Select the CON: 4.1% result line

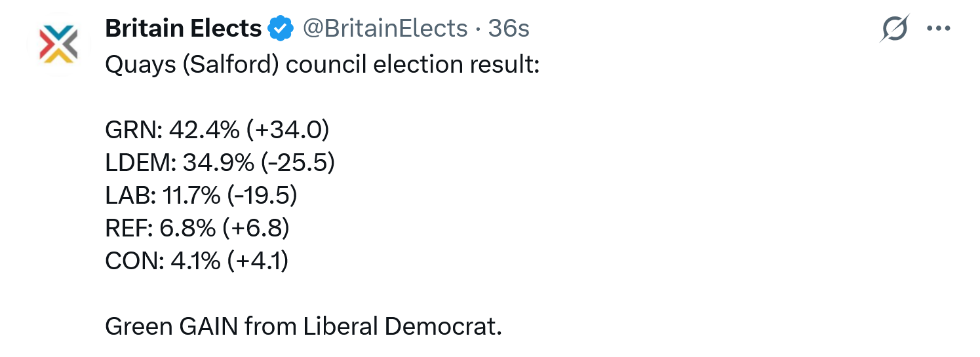(197, 261)
